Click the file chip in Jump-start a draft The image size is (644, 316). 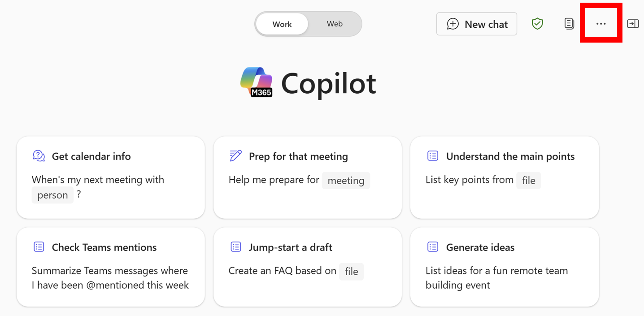point(351,271)
